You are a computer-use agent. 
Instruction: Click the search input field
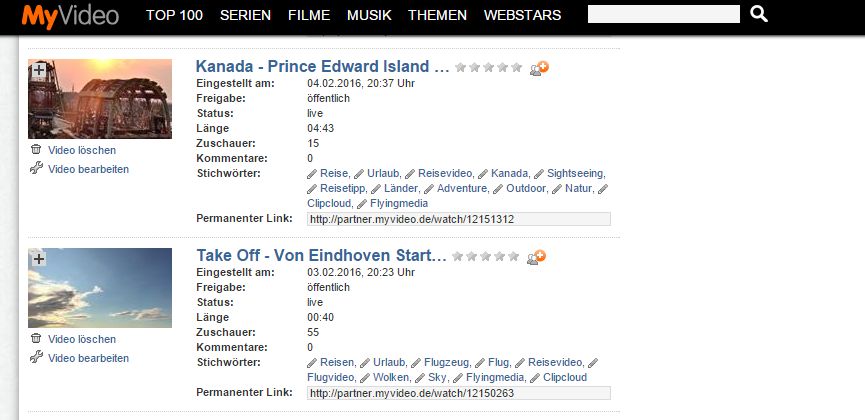[664, 14]
